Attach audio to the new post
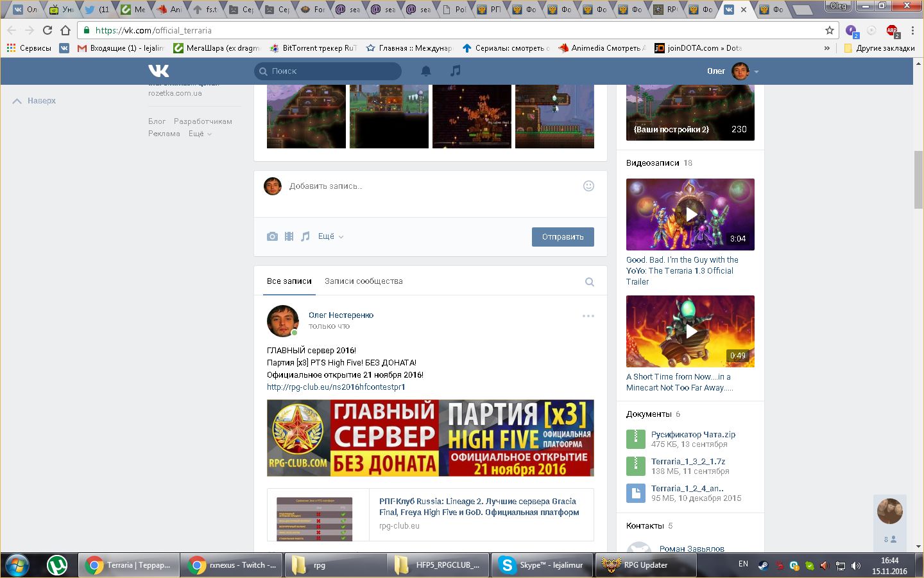The width and height of the screenshot is (924, 578). coord(305,236)
